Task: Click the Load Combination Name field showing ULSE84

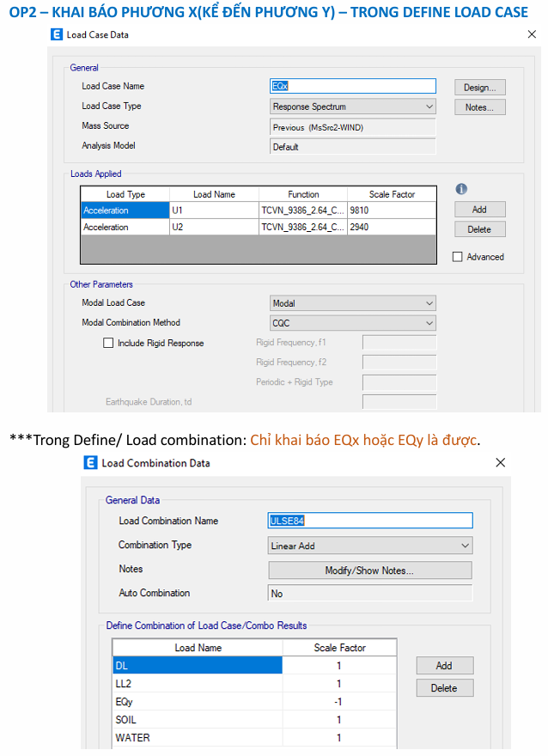Action: pyautogui.click(x=369, y=521)
